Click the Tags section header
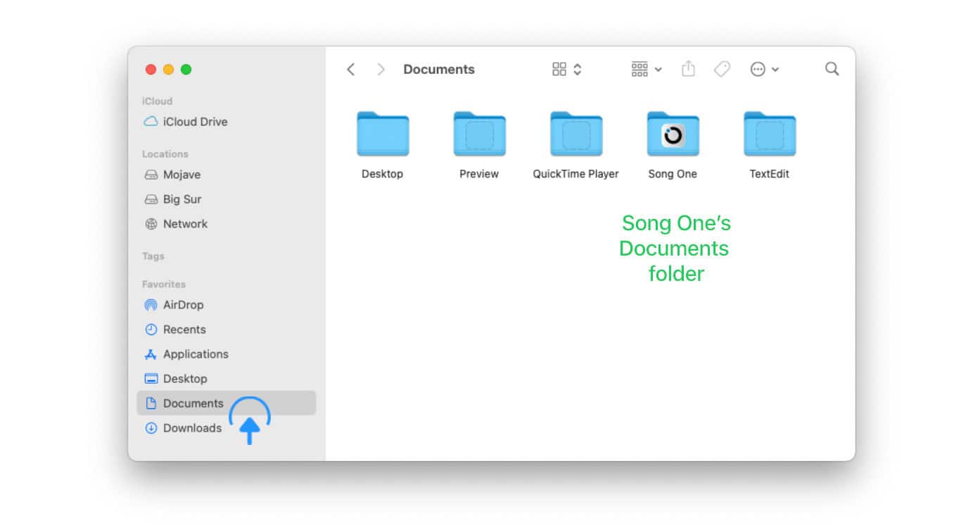Image resolution: width=980 pixels, height=528 pixels. pyautogui.click(x=153, y=256)
